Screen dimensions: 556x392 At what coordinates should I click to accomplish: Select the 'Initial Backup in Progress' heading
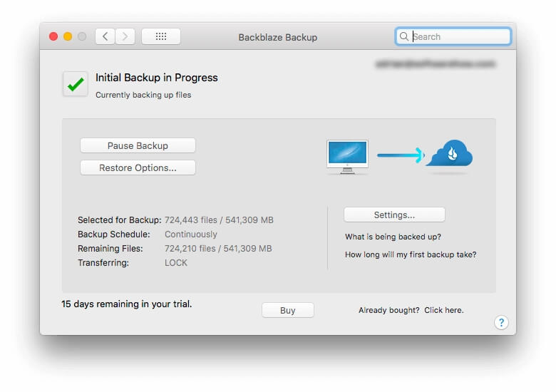[x=156, y=78]
